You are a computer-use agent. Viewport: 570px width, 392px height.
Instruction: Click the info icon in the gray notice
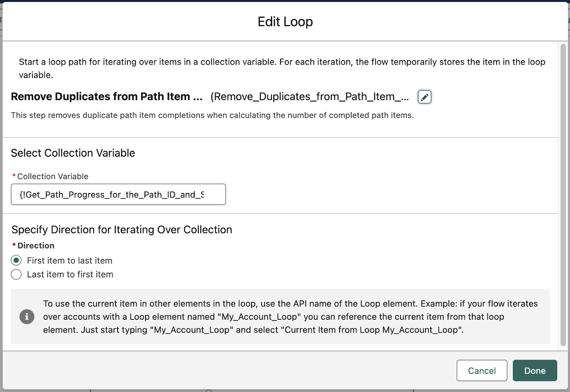27,317
